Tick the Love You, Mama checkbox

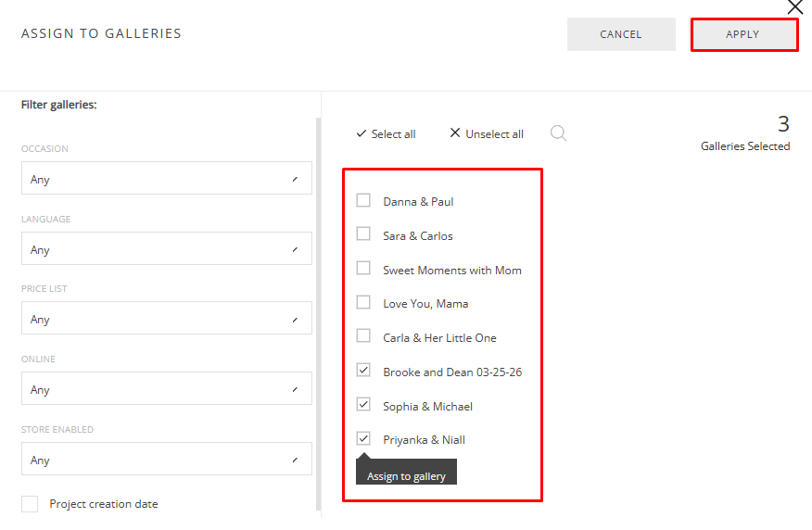coord(363,302)
